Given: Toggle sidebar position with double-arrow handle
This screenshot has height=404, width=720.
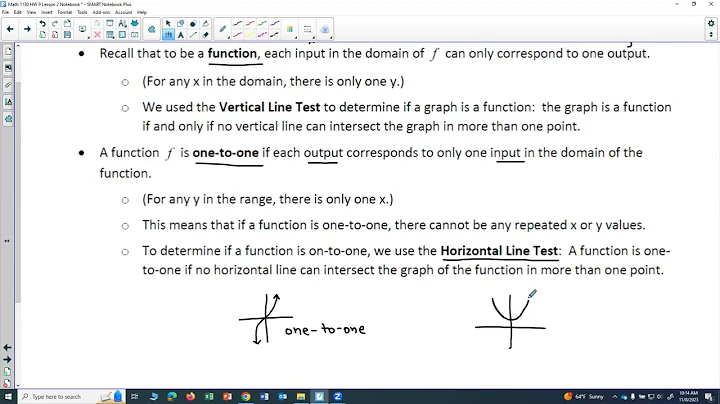Looking at the screenshot, I should point(7,241).
